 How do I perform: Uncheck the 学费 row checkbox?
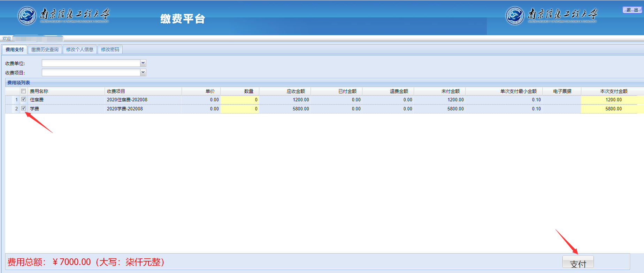pos(24,109)
